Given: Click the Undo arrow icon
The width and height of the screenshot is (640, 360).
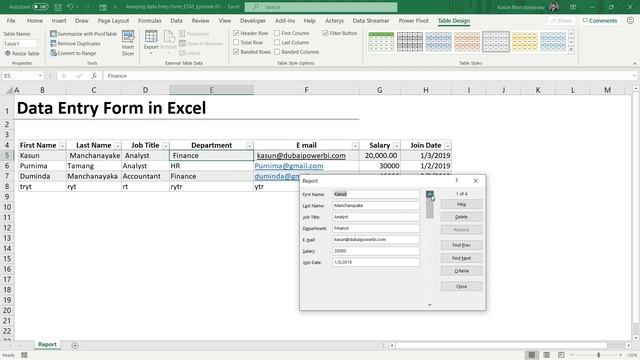Looking at the screenshot, I should (x=70, y=7).
